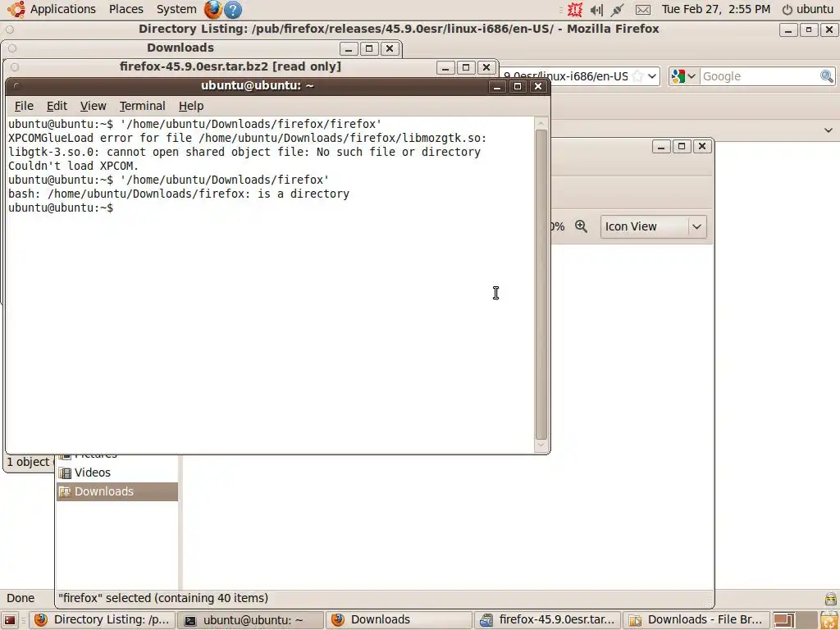The height and width of the screenshot is (630, 840).
Task: Maximize the terminal window
Action: [518, 86]
